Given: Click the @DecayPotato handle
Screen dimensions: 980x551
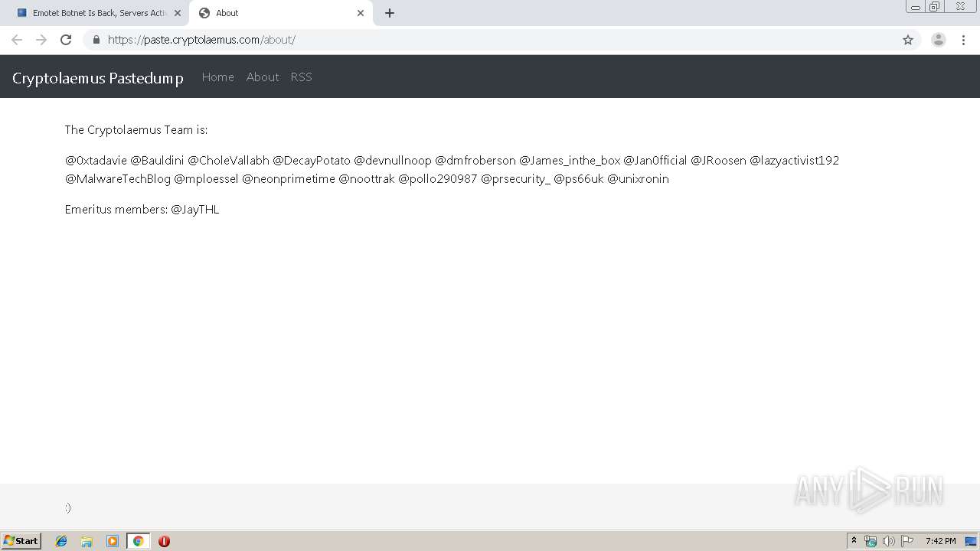Looking at the screenshot, I should pos(312,160).
